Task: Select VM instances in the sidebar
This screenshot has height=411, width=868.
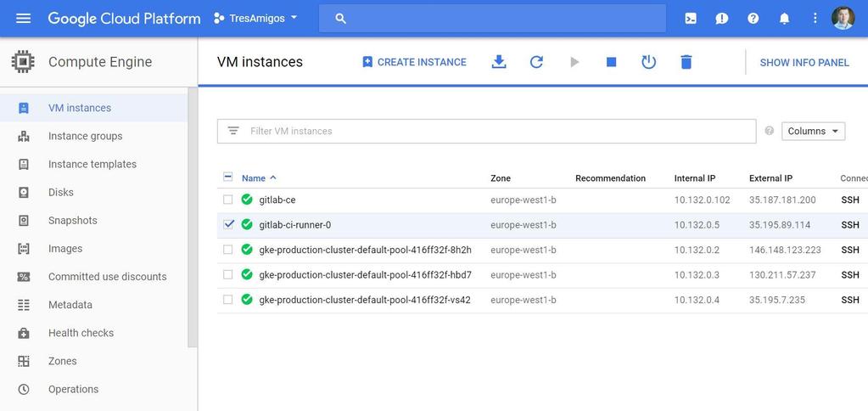Action: pyautogui.click(x=94, y=108)
